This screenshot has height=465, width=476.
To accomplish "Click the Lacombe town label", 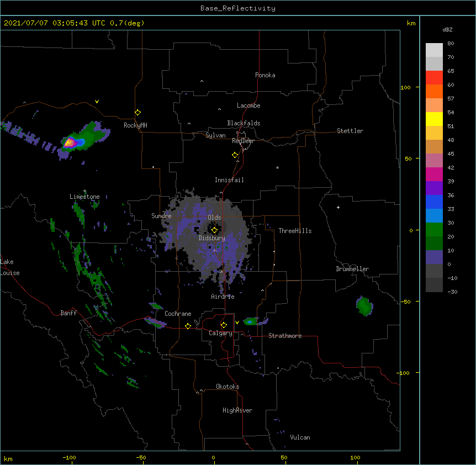I will coord(248,105).
